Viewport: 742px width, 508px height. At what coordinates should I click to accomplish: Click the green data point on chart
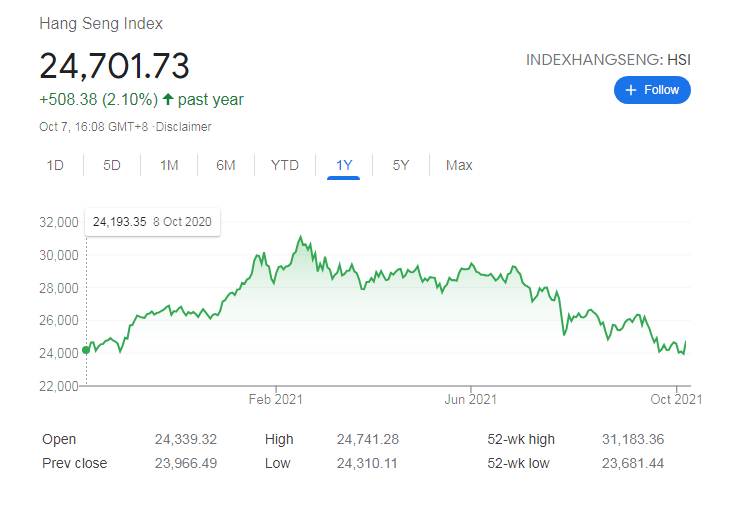[x=86, y=350]
